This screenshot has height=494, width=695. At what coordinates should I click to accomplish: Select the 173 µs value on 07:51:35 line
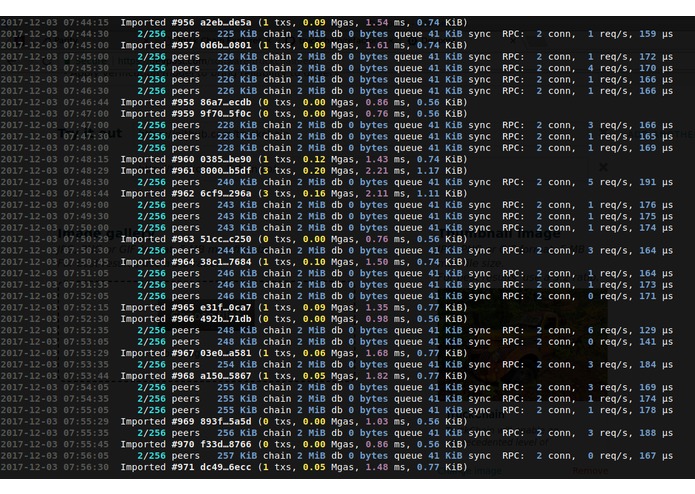(x=656, y=285)
